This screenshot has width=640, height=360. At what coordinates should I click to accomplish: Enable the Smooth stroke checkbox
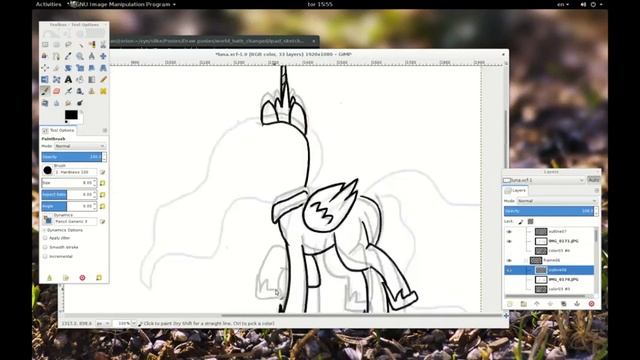click(45, 247)
